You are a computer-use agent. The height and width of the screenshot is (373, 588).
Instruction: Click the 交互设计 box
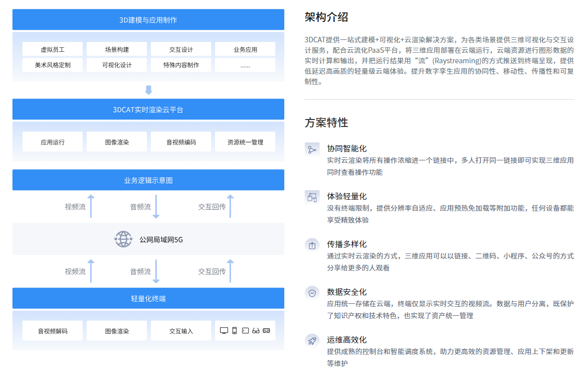[181, 49]
